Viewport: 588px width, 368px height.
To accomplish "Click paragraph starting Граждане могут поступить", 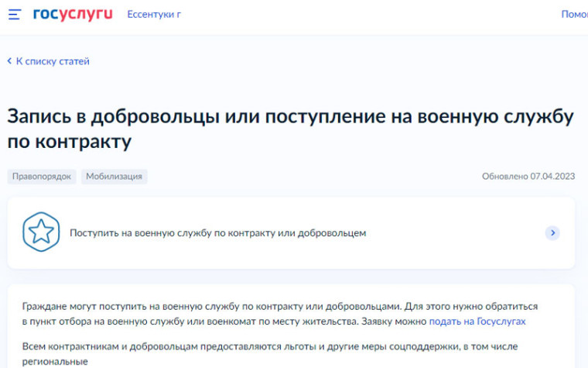I will [280, 314].
